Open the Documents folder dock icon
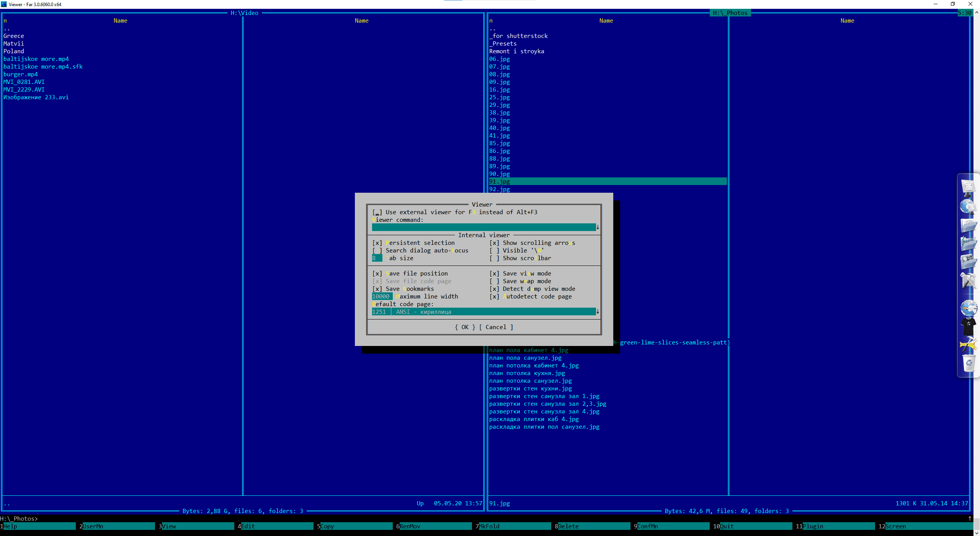Viewport: 980px width, 536px height. [x=968, y=225]
